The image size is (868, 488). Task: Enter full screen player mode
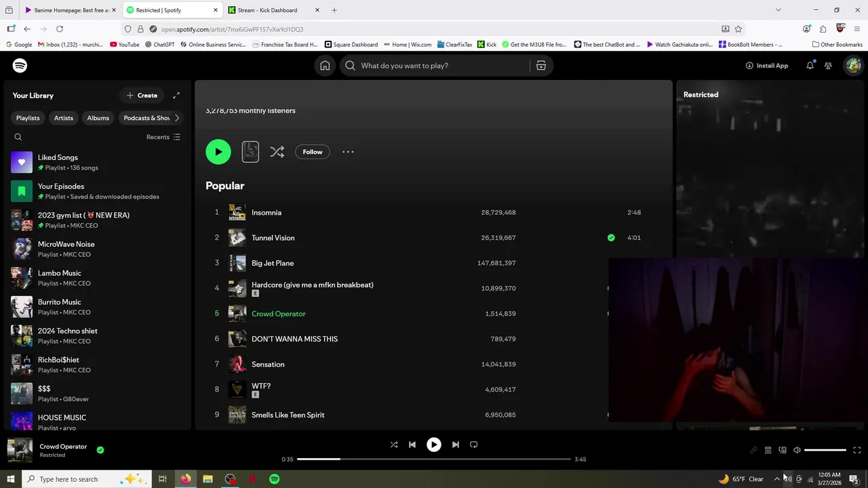[x=857, y=450]
